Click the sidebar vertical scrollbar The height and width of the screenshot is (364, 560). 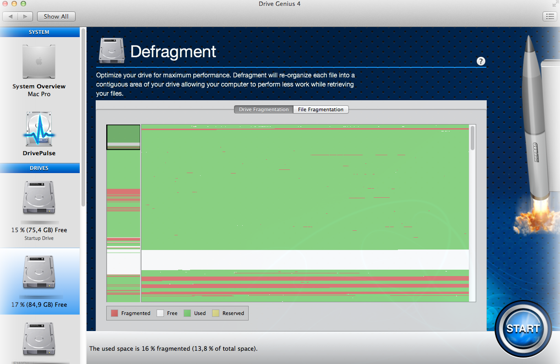pyautogui.click(x=82, y=118)
